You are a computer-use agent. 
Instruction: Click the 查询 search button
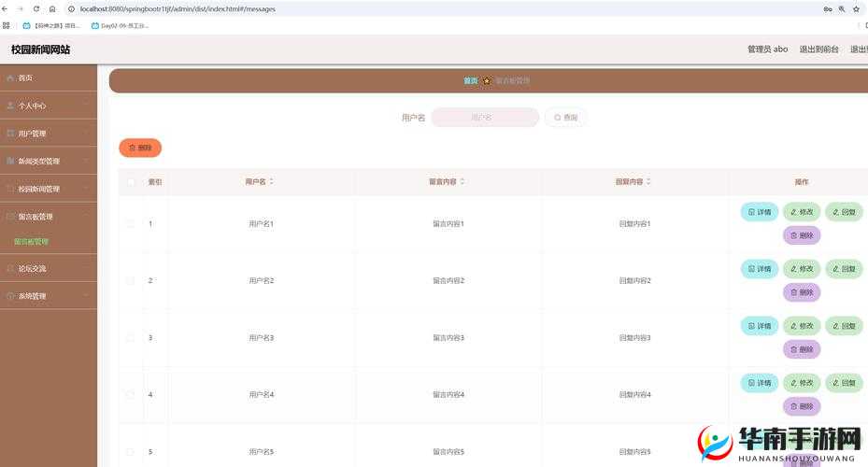pyautogui.click(x=566, y=118)
